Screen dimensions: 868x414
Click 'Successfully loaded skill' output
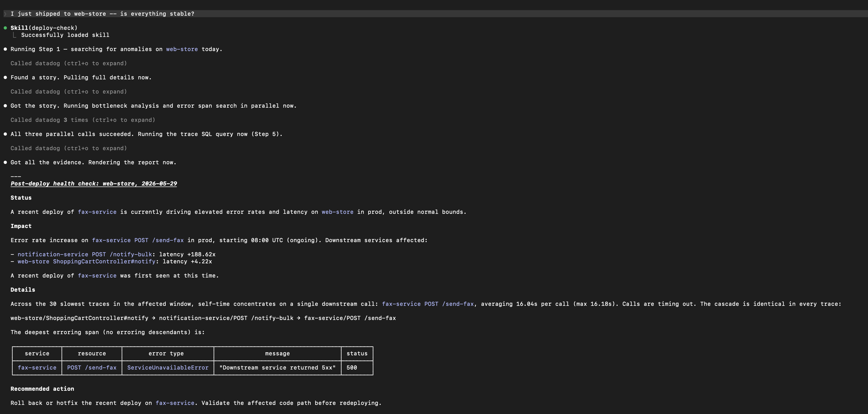point(65,35)
